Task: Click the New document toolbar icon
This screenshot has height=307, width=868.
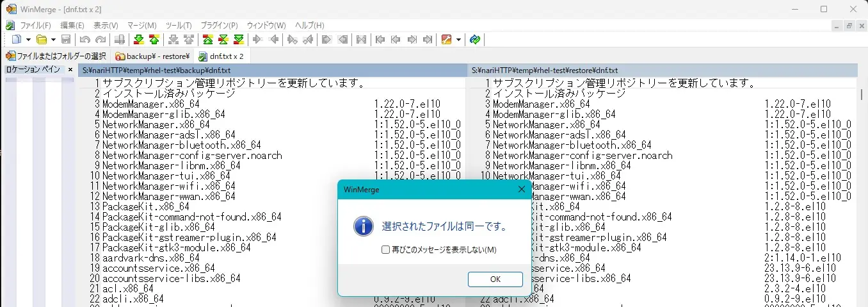Action: click(17, 40)
